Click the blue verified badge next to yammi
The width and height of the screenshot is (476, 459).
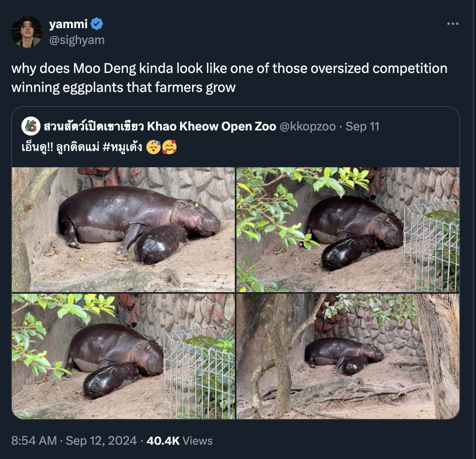pyautogui.click(x=96, y=24)
